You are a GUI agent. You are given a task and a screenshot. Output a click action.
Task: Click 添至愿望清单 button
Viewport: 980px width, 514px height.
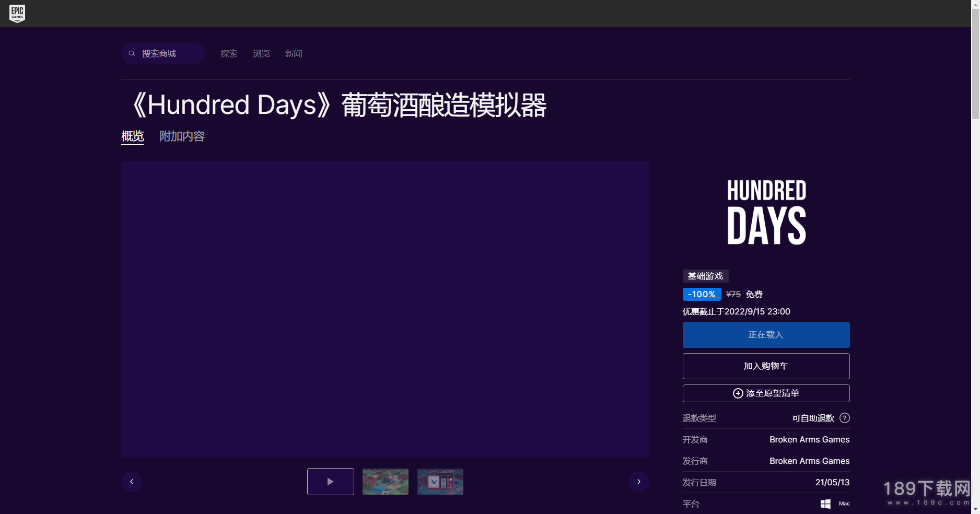[766, 393]
